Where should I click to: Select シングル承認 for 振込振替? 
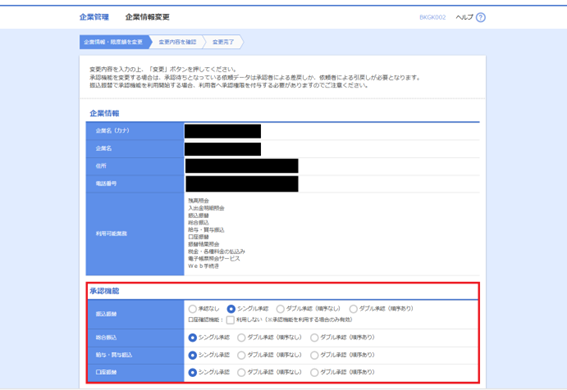click(x=231, y=309)
